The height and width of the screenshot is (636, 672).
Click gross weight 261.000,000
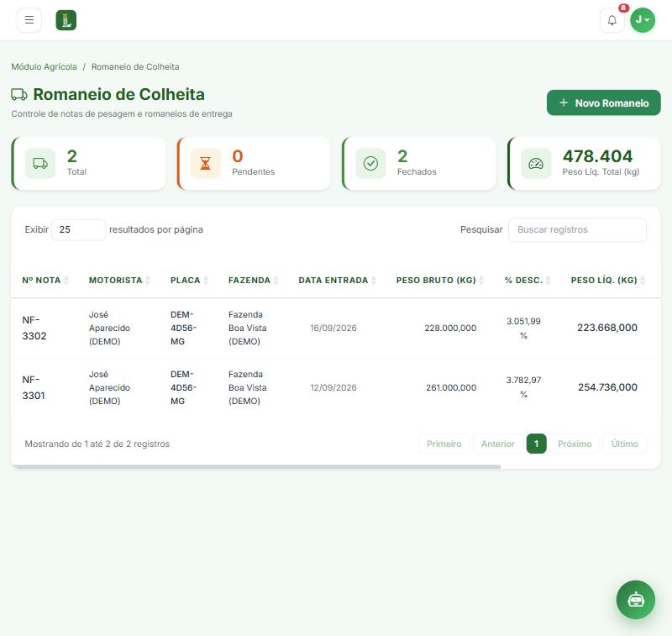(x=451, y=387)
